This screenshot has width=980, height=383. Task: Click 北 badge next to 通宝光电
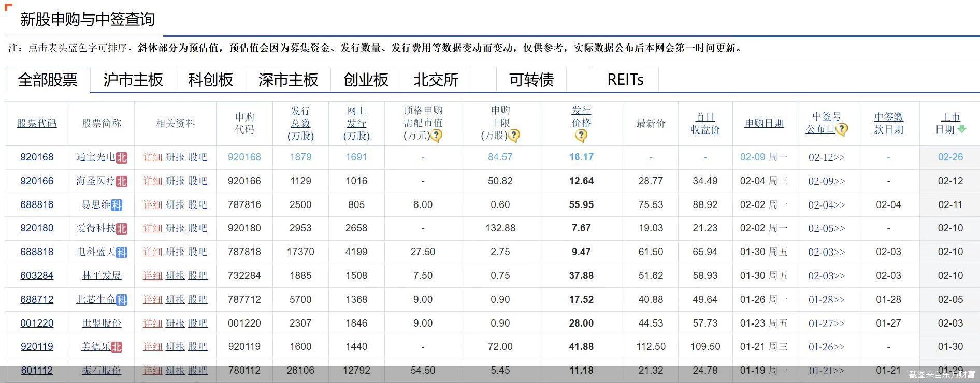click(x=122, y=157)
